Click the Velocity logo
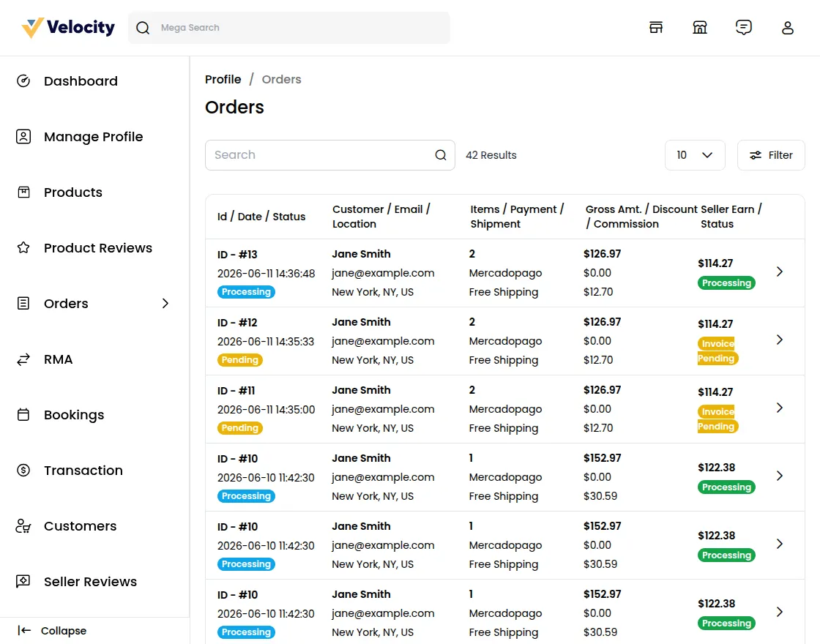The image size is (820, 644). coord(68,28)
